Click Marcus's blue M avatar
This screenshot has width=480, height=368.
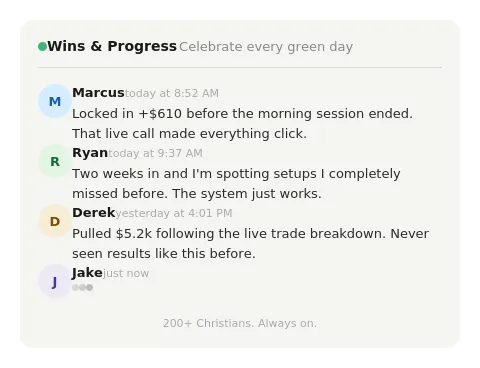[x=55, y=101]
